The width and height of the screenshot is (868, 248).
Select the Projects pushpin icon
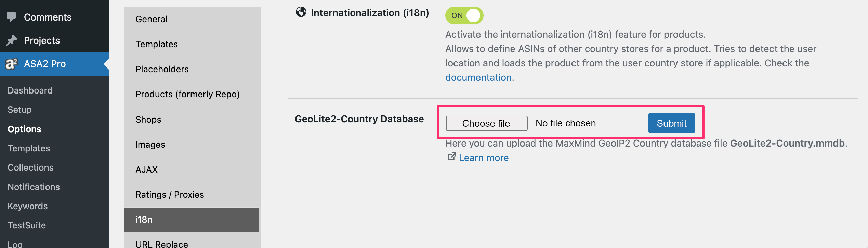(11, 40)
